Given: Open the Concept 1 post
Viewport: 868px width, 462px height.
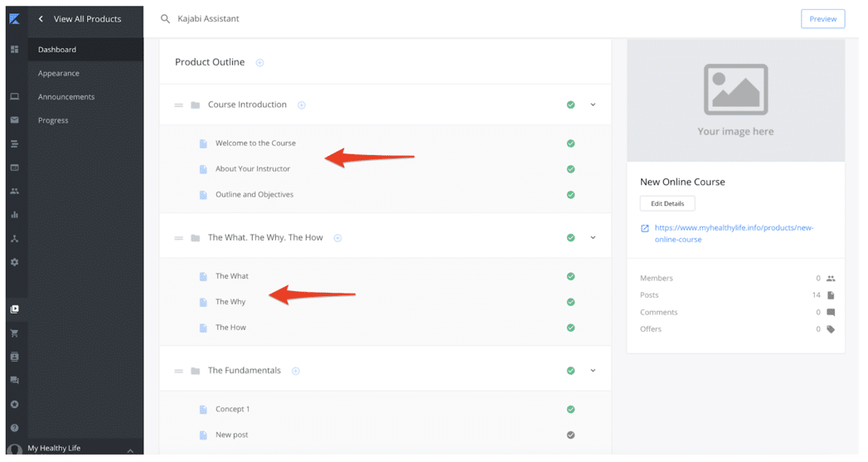Looking at the screenshot, I should click(232, 409).
